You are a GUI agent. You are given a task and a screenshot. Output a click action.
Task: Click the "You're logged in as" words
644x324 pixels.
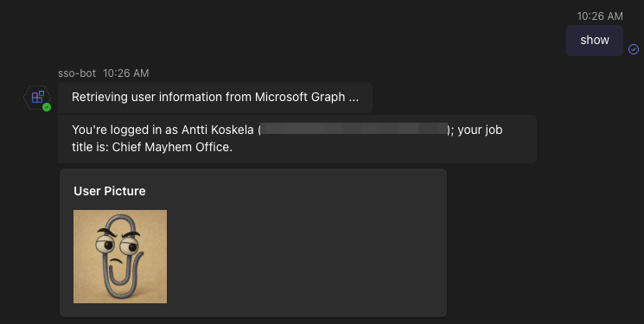[x=124, y=130]
